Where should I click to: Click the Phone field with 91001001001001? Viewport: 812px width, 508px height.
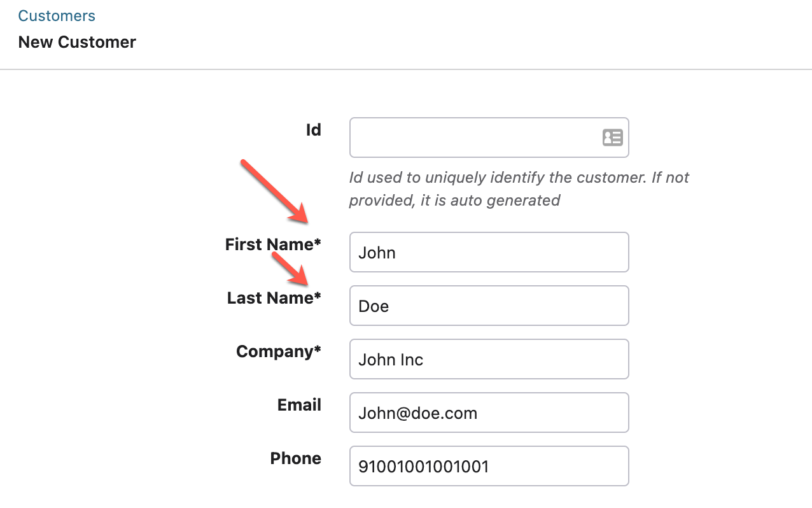[x=489, y=466]
